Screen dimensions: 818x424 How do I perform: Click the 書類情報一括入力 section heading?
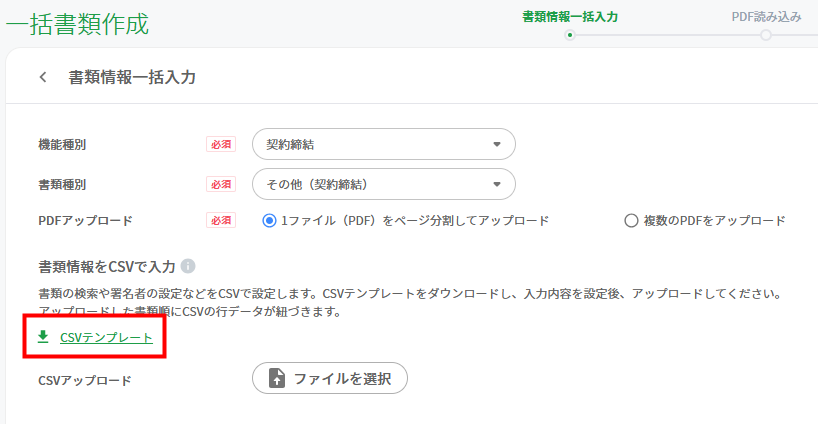(132, 77)
